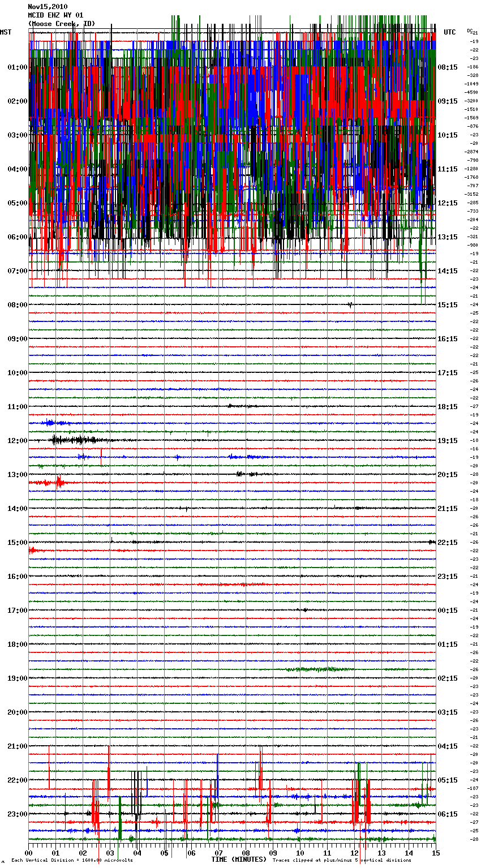Click the DC offset value "-980"

pyautogui.click(x=473, y=245)
